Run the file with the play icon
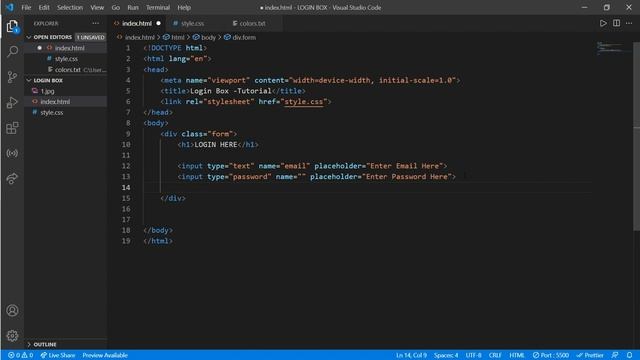This screenshot has height=360, width=640. (603, 23)
